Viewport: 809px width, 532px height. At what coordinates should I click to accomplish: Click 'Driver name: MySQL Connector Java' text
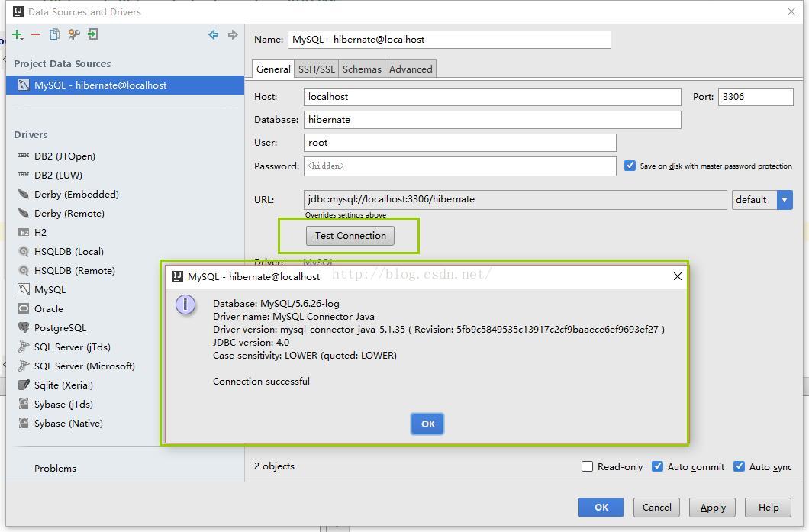[294, 316]
